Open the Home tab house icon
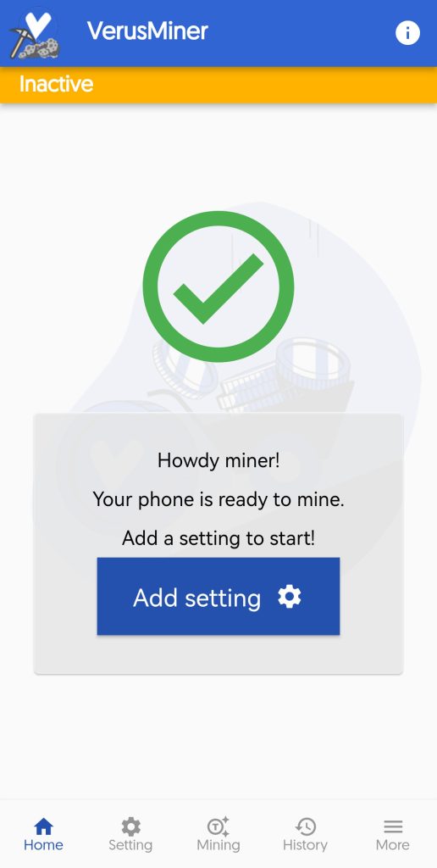The image size is (437, 868). (43, 827)
